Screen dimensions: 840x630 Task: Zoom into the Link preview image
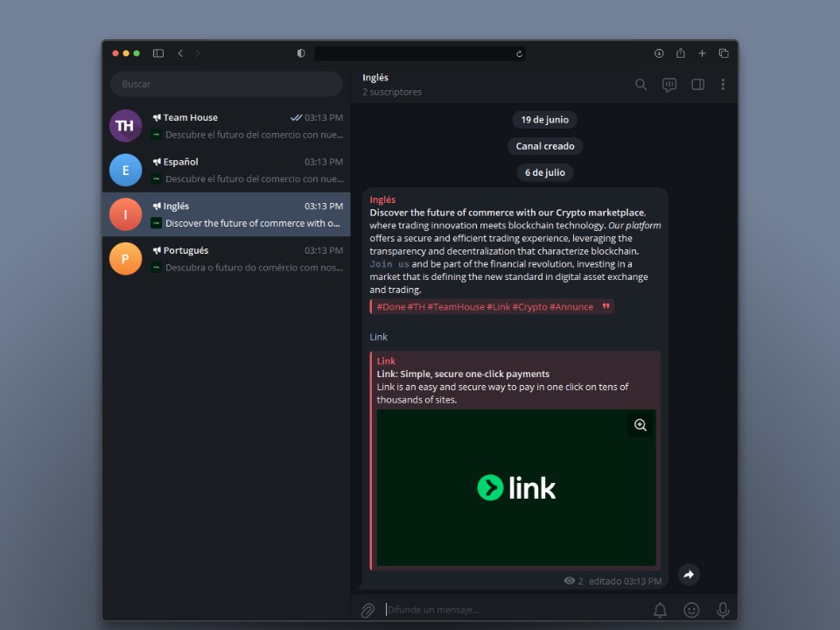[x=640, y=425]
